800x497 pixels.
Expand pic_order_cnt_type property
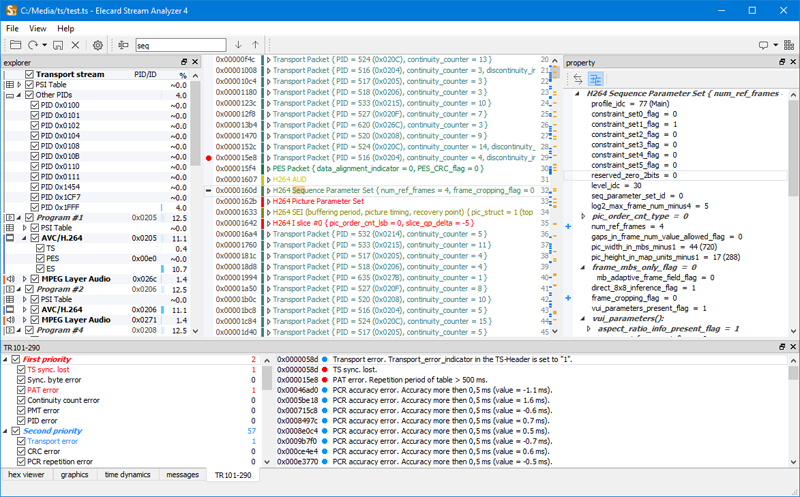tap(583, 216)
